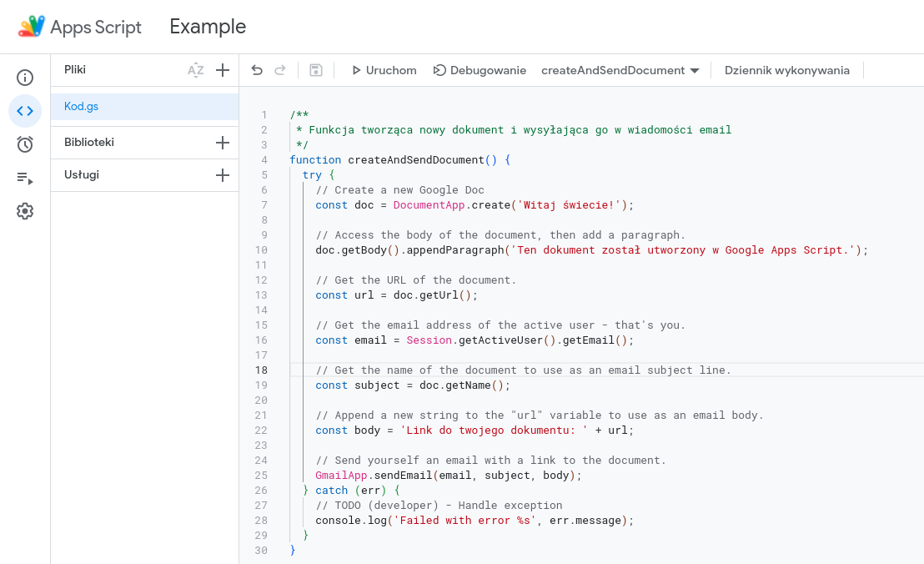Redo the last edit

click(282, 70)
